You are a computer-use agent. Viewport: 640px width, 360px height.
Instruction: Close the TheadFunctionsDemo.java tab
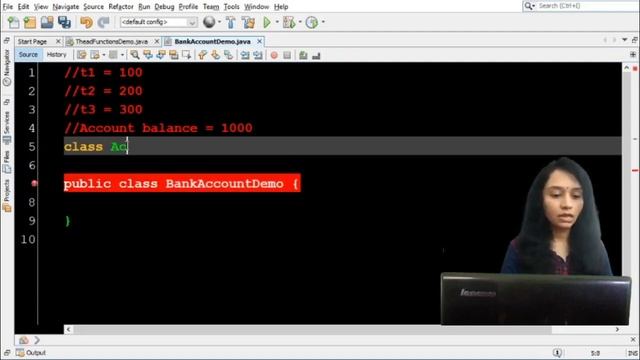point(157,41)
